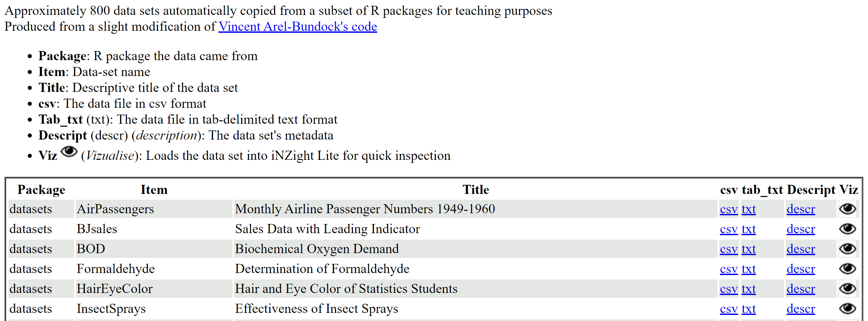868x321 pixels.
Task: Download the AirPassengers csv file
Action: coord(729,209)
